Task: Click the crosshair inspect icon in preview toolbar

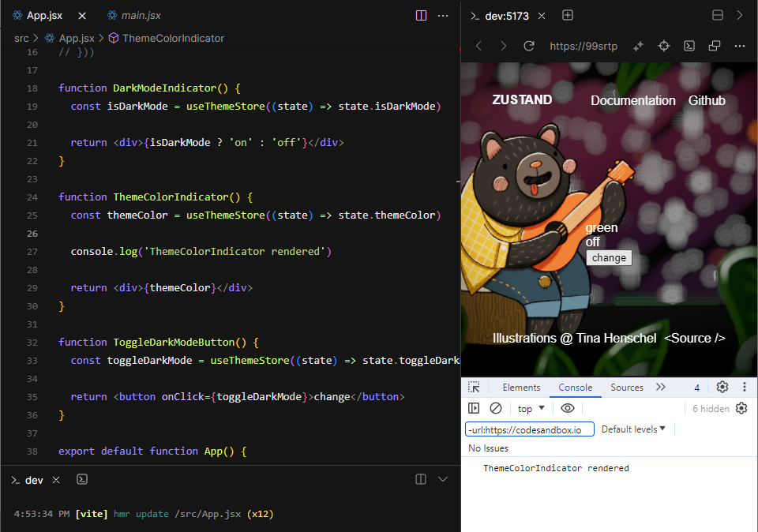Action: 664,46
